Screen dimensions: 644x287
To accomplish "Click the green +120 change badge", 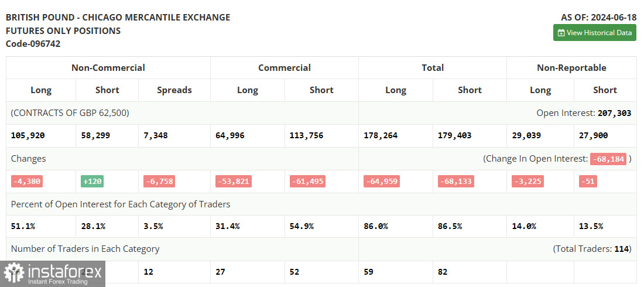I will coord(92,182).
